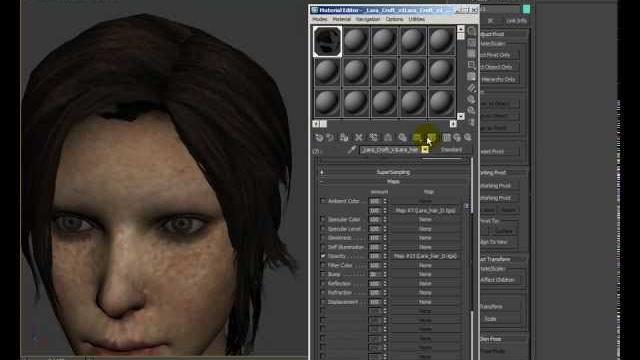Click Go to Parent icon
This screenshot has width=640, height=360.
457,138
